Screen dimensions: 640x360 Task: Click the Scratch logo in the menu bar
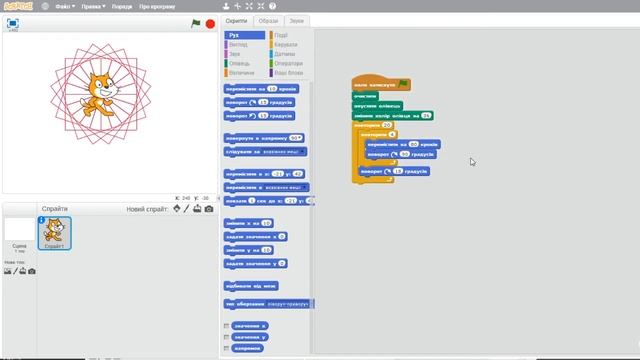click(18, 6)
